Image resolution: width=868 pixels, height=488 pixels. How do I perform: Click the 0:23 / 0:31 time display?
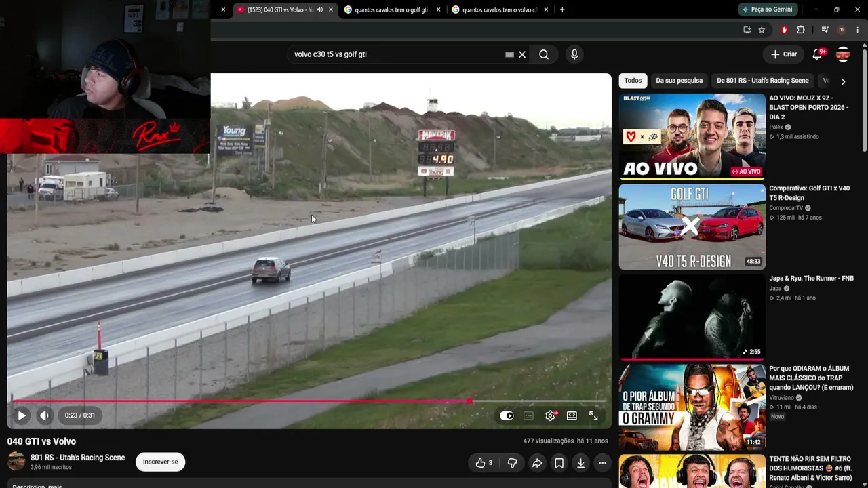(x=80, y=415)
